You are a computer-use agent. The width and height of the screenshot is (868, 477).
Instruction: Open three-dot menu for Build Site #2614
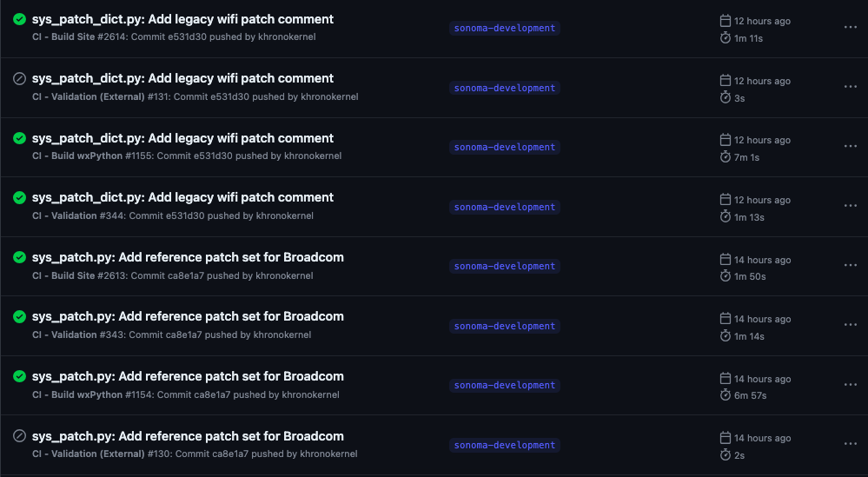coord(850,27)
